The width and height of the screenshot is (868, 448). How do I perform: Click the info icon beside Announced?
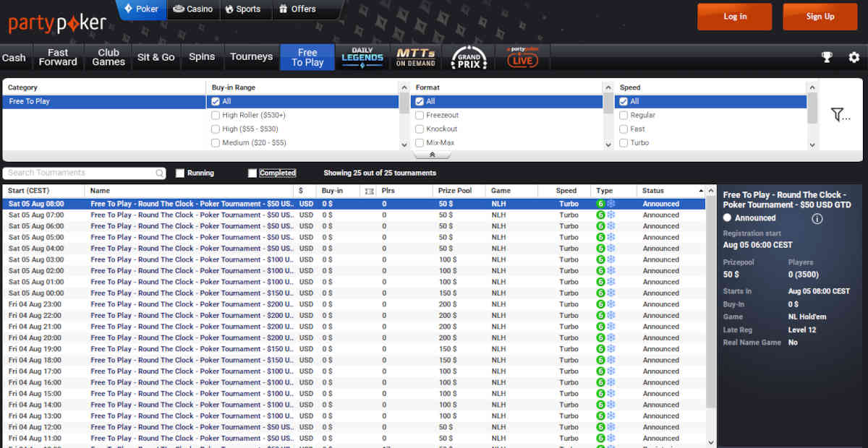pyautogui.click(x=817, y=218)
